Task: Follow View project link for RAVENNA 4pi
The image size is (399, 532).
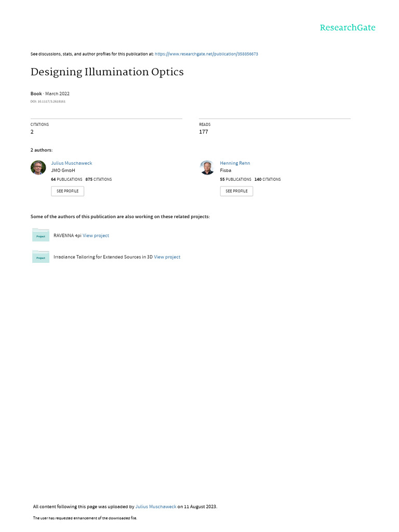Action: (96, 235)
